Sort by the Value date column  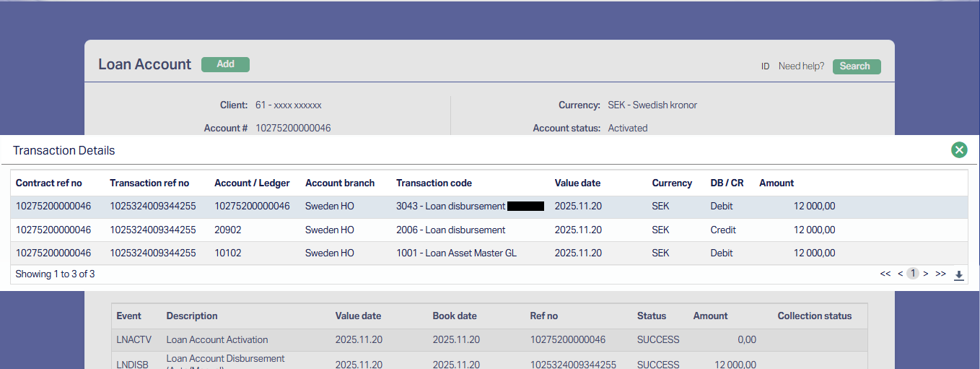577,183
